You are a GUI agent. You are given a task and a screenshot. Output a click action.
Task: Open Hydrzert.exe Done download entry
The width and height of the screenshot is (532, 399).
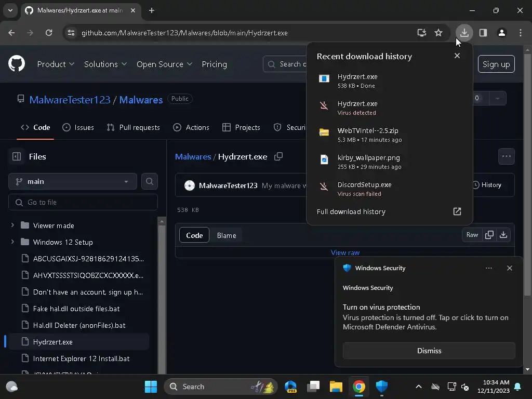(389, 81)
